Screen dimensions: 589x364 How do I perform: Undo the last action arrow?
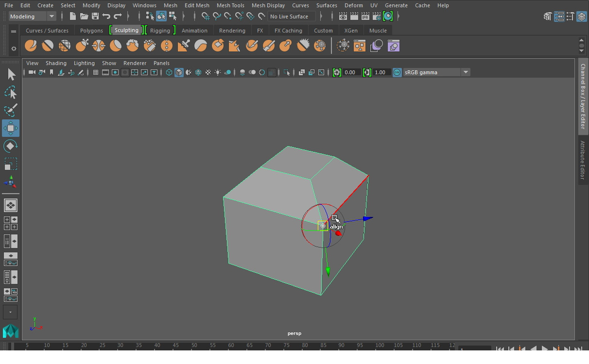pos(106,16)
